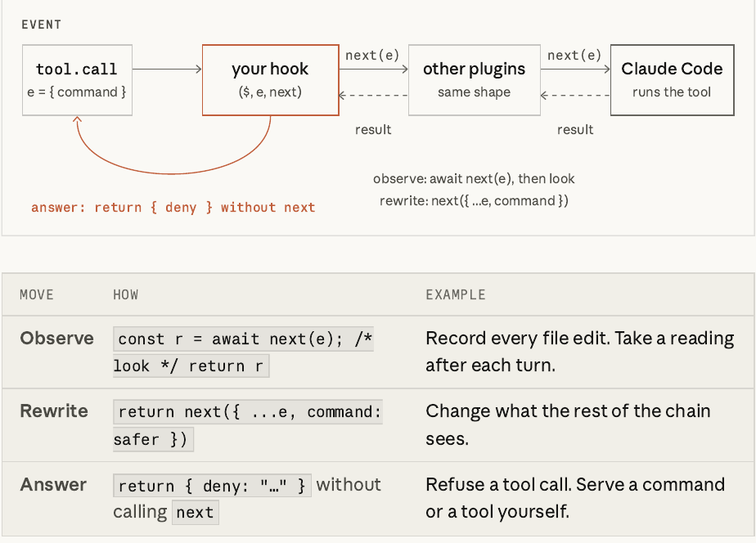Click the EVENT heading label

42,25
